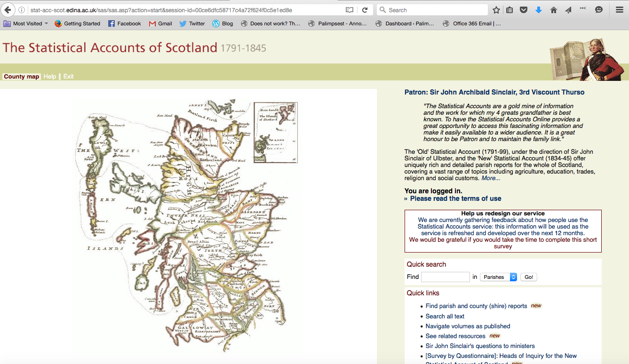Open the Downloads arrow icon
629x364 pixels.
(x=539, y=10)
